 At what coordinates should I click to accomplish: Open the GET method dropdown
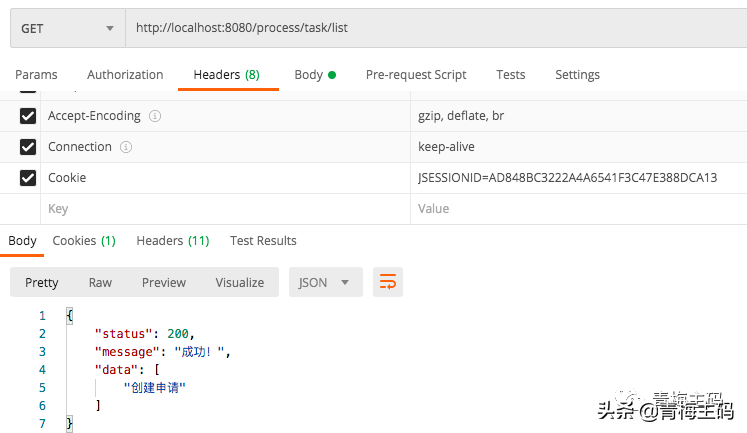pyautogui.click(x=67, y=29)
